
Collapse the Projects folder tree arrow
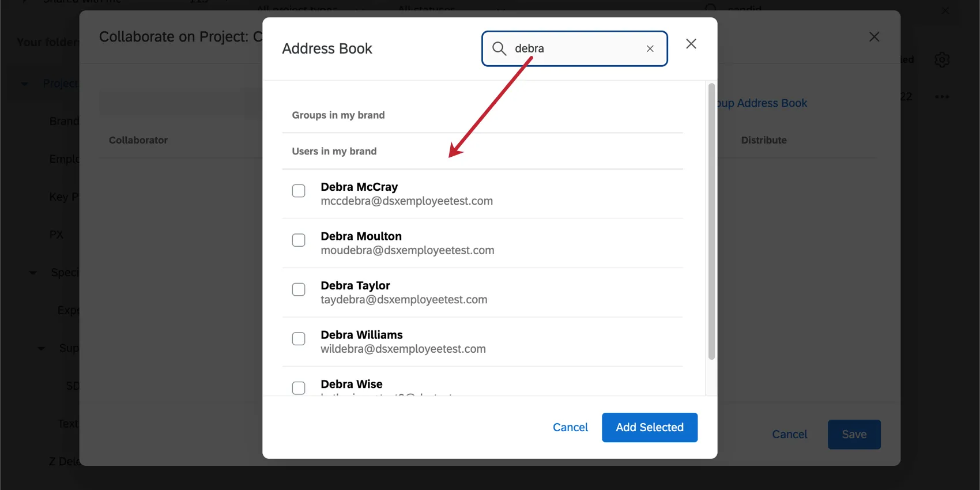coord(24,84)
